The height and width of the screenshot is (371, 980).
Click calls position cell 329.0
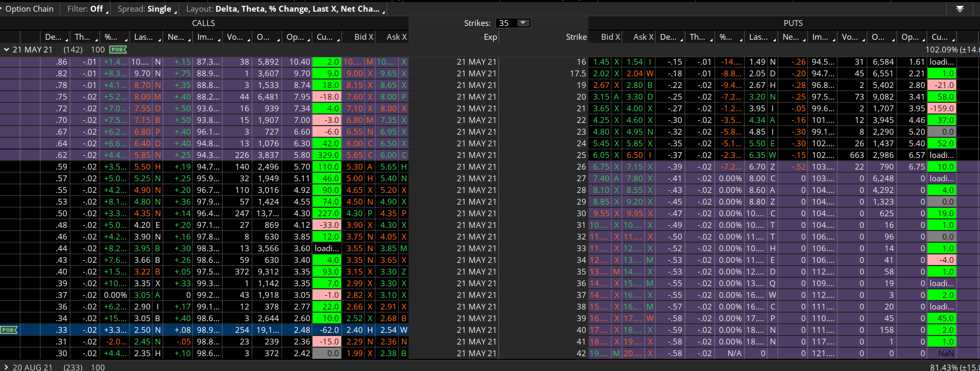327,155
